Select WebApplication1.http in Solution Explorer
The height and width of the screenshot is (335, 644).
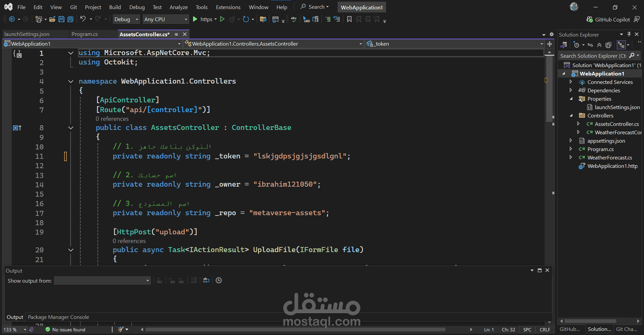tap(612, 166)
